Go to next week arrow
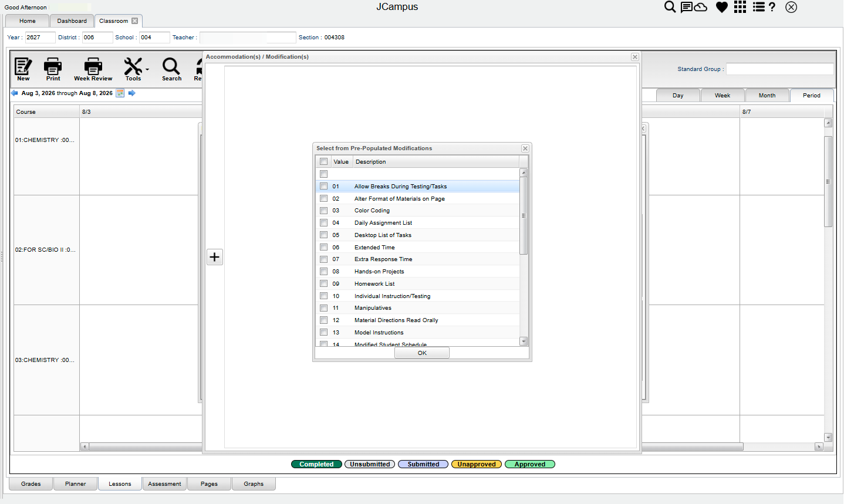 [x=132, y=93]
